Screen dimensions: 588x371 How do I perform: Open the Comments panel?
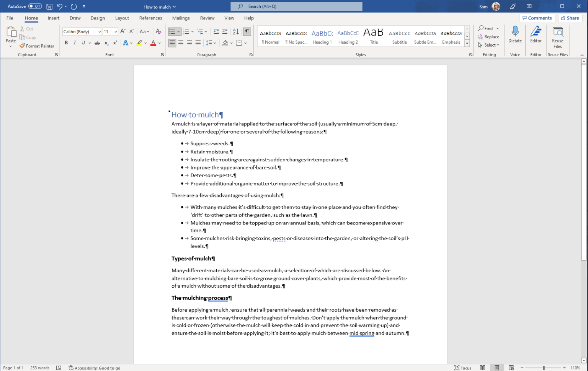click(x=537, y=18)
